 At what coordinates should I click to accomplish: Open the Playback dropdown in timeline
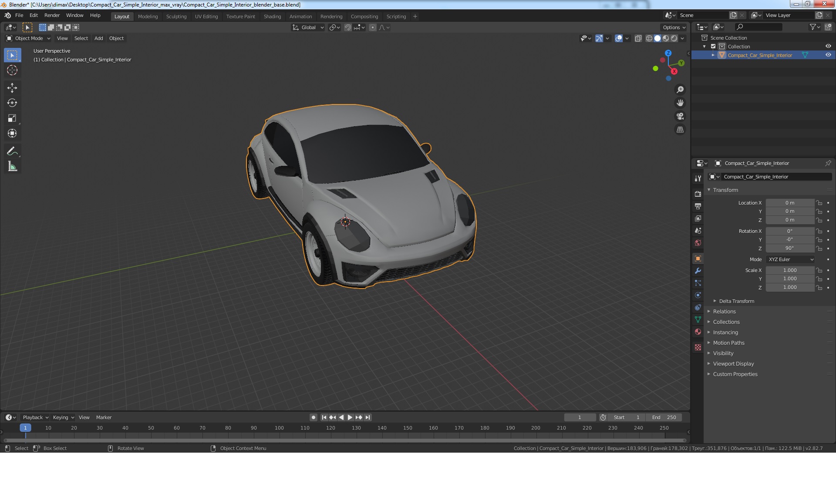tap(35, 417)
